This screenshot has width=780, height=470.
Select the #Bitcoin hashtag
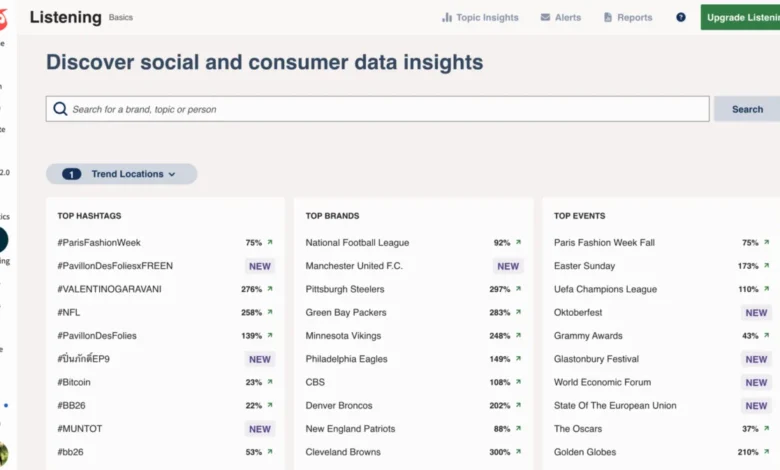point(74,382)
